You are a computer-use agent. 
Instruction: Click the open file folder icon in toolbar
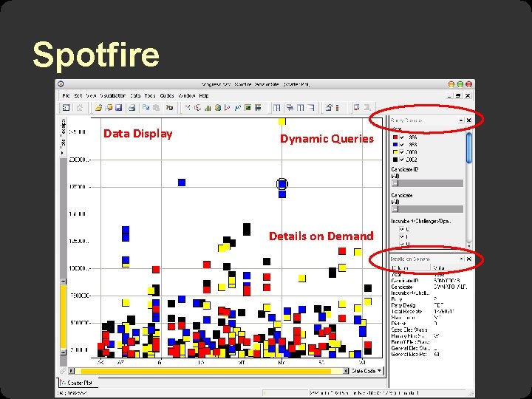(98, 108)
